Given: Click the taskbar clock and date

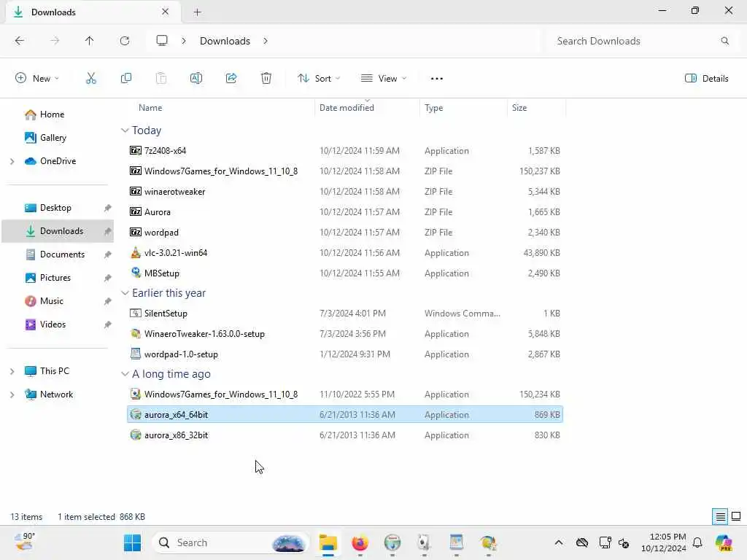Looking at the screenshot, I should 663,542.
